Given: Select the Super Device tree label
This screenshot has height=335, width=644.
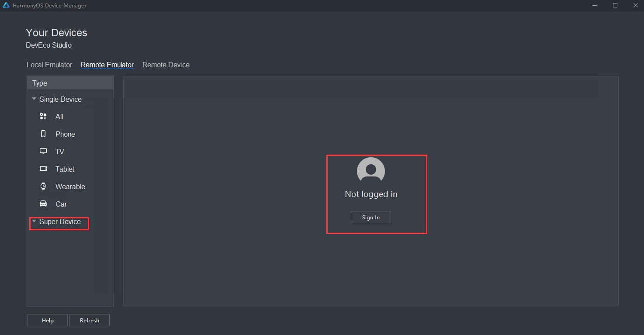Looking at the screenshot, I should coord(60,221).
